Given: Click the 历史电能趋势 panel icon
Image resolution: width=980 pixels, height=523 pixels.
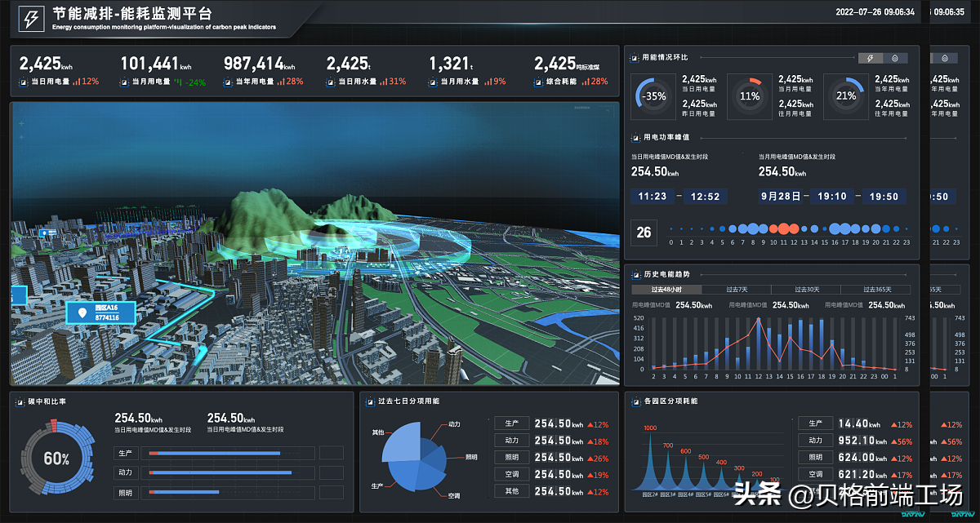Looking at the screenshot, I should [635, 274].
